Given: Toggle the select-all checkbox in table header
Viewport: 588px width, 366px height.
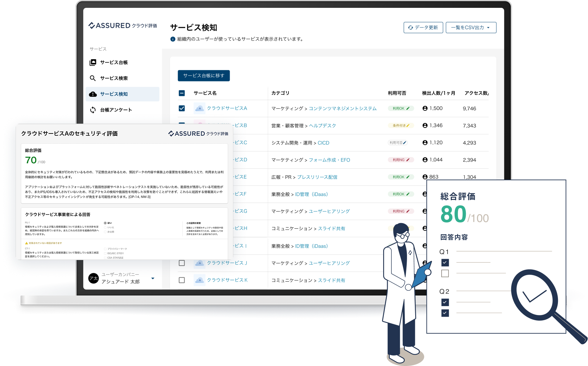Looking at the screenshot, I should 182,93.
